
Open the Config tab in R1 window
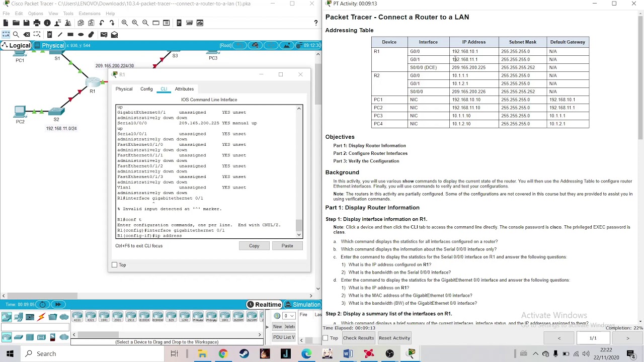pos(146,89)
